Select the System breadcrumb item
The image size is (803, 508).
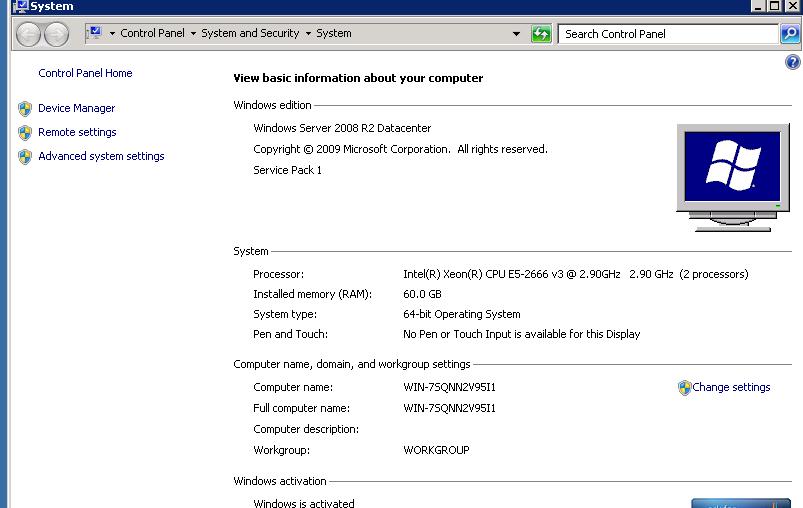[333, 33]
